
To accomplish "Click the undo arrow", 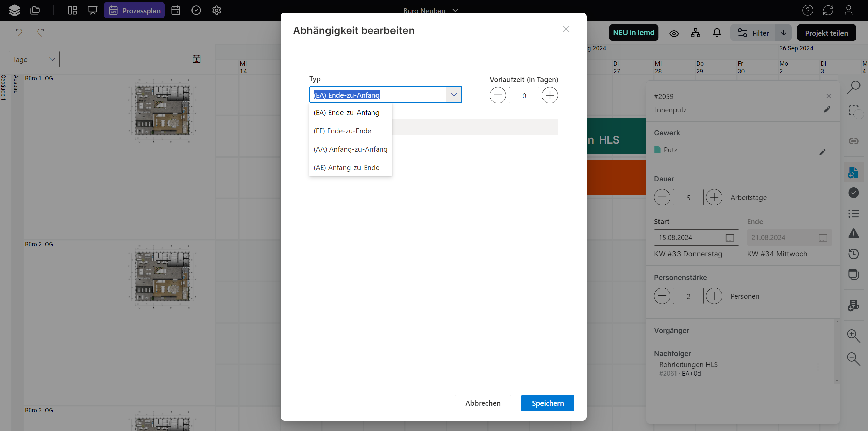I will [19, 32].
